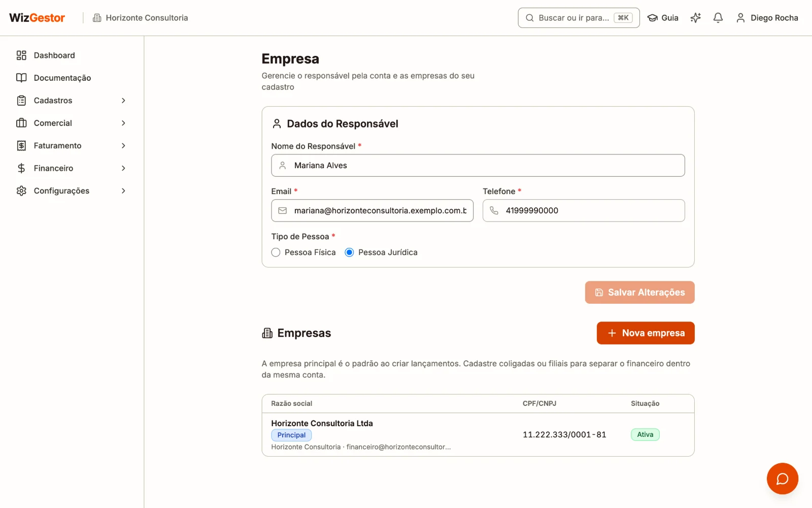812x508 pixels.
Task: Focus the Nome do Responsável field
Action: 478,166
